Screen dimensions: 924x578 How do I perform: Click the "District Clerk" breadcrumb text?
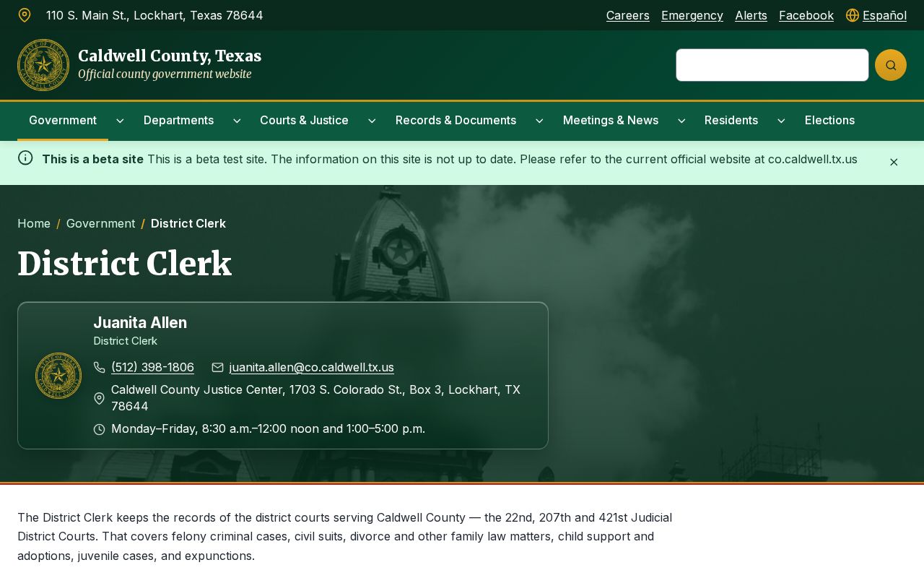coord(188,224)
